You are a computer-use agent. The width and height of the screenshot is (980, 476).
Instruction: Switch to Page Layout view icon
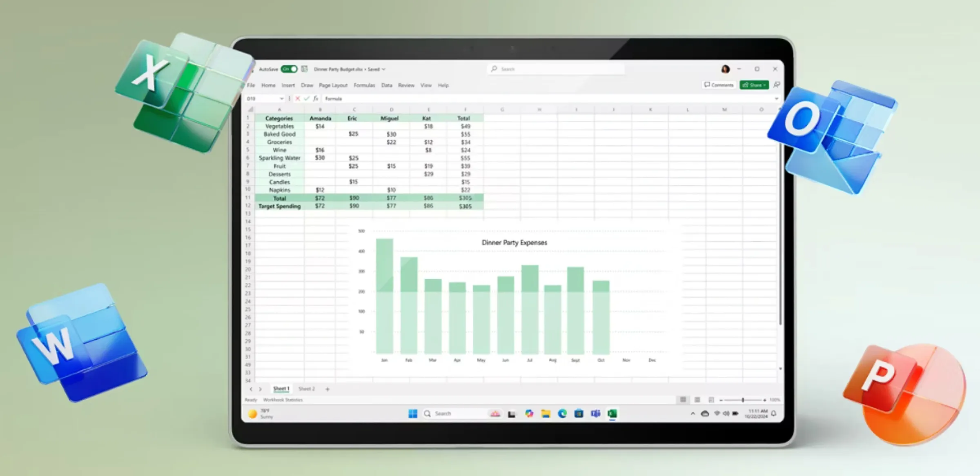[697, 400]
